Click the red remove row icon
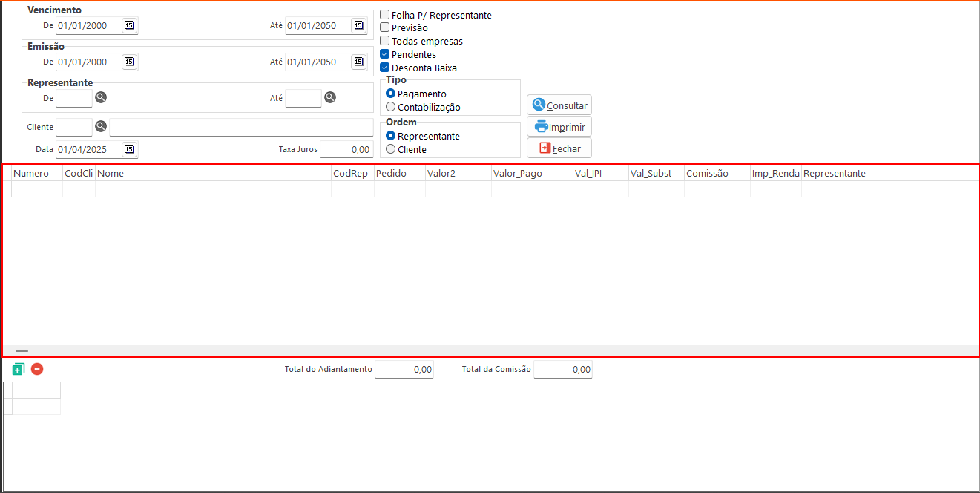The image size is (980, 493). pos(37,369)
